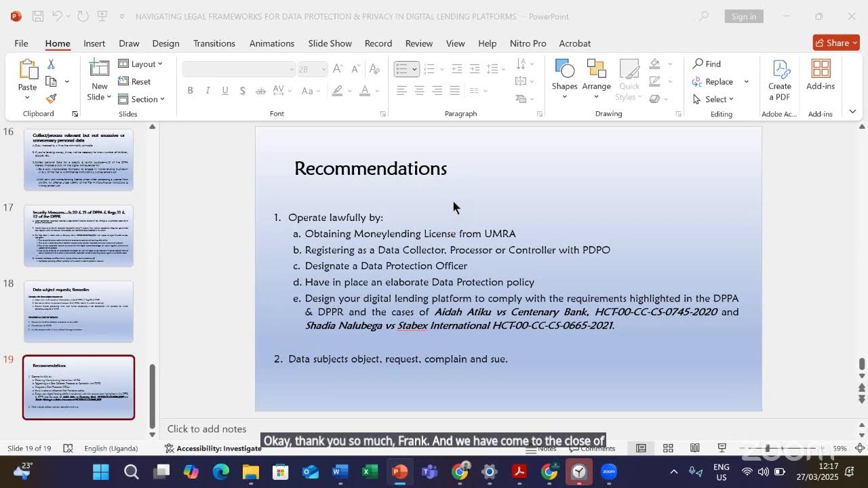Go to the Slide Show tab
868x488 pixels.
330,43
